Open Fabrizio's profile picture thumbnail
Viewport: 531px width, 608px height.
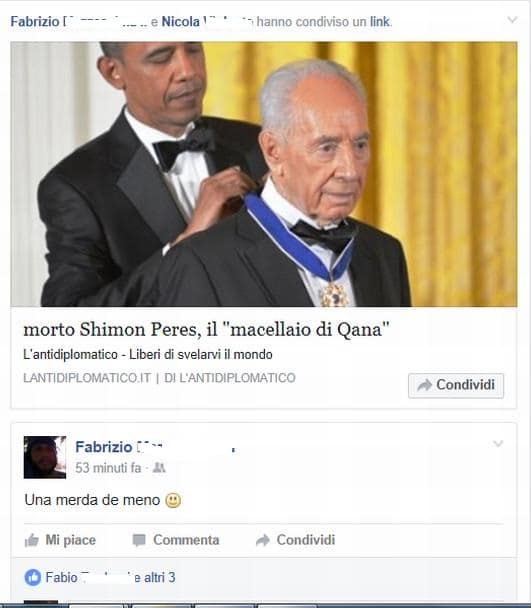(45, 457)
